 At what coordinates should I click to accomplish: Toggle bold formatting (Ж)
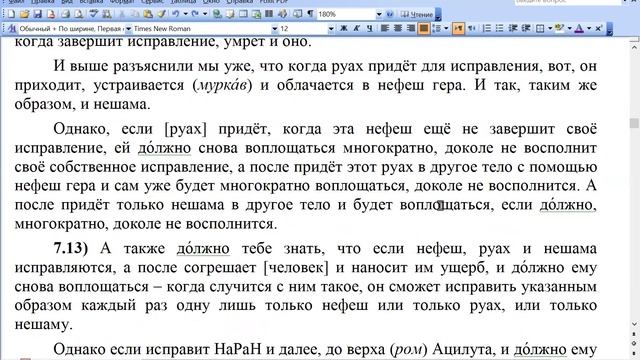[x=344, y=29]
